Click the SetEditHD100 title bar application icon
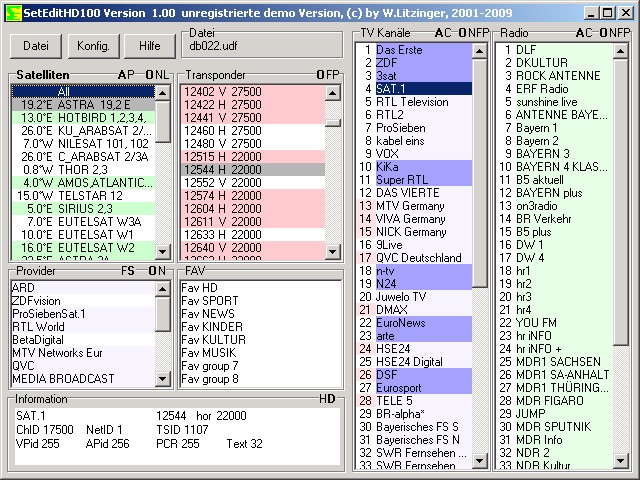 (14, 13)
